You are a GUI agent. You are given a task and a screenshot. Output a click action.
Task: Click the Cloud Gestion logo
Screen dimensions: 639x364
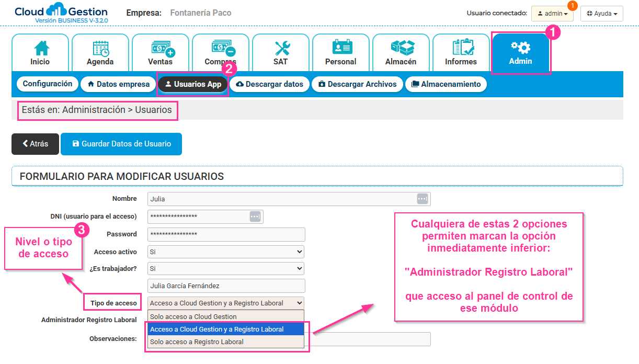[61, 13]
